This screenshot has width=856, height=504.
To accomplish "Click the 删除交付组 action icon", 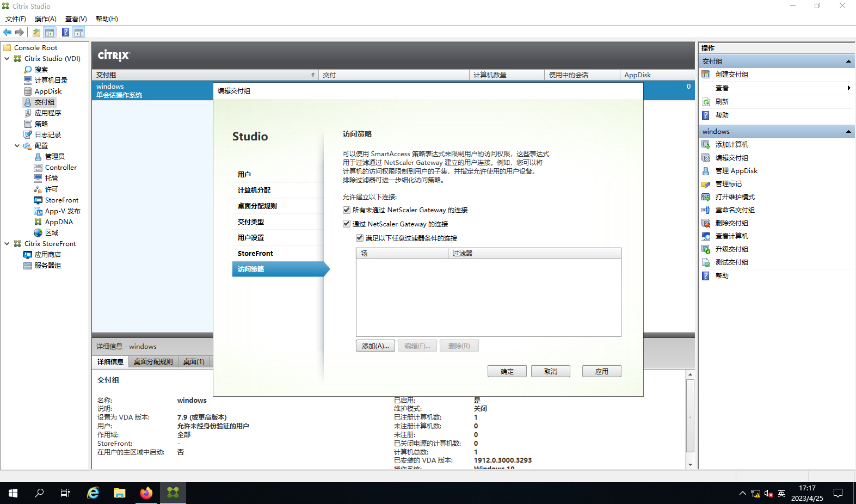I will pyautogui.click(x=706, y=223).
